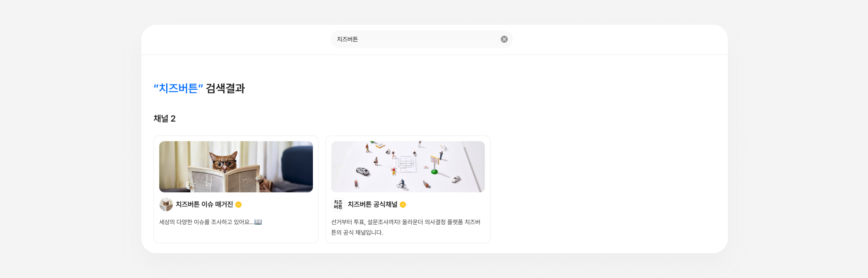Click the open book emoji in the description

tap(258, 222)
